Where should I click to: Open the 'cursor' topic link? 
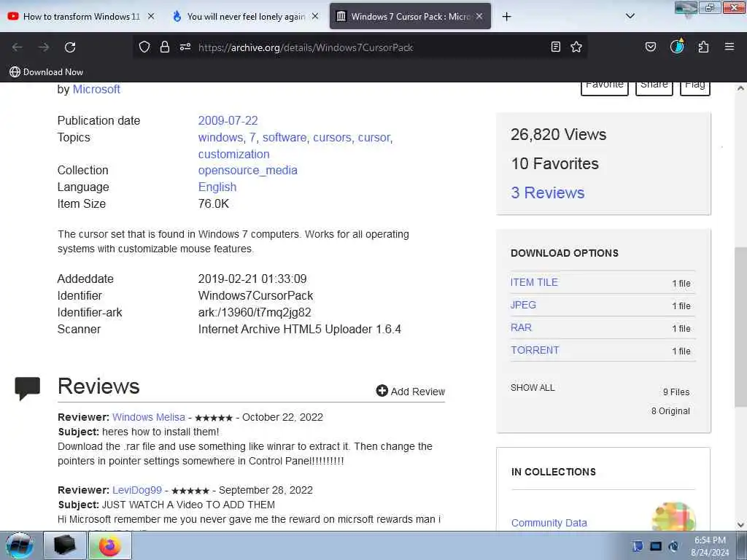[x=374, y=138]
